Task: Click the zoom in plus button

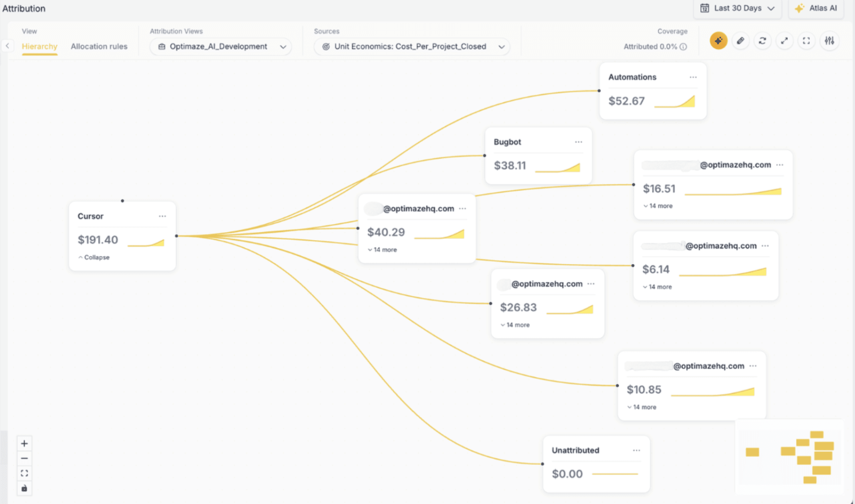Action: click(x=24, y=443)
